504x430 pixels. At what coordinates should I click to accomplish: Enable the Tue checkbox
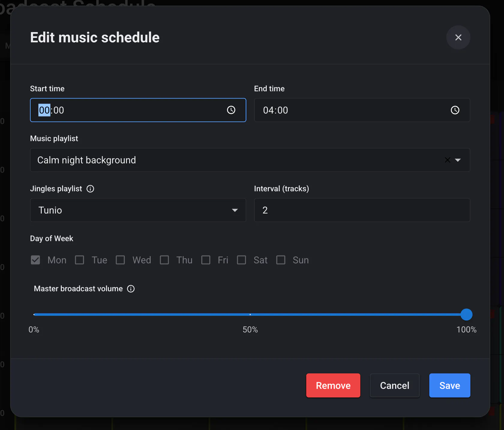point(79,260)
